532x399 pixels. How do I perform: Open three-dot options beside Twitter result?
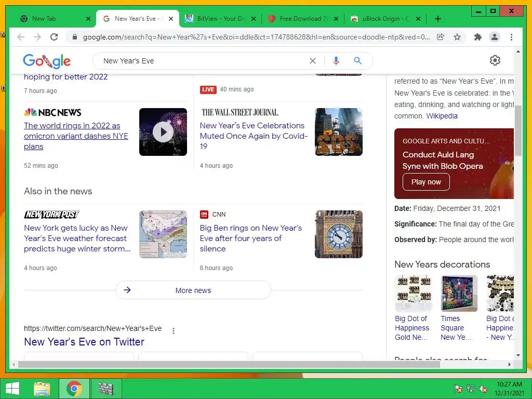point(174,331)
